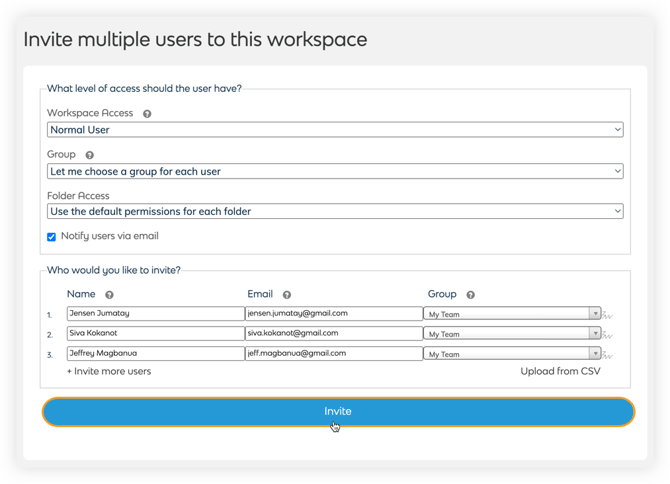
Task: Click the "Workspace Access" label
Action: point(90,113)
